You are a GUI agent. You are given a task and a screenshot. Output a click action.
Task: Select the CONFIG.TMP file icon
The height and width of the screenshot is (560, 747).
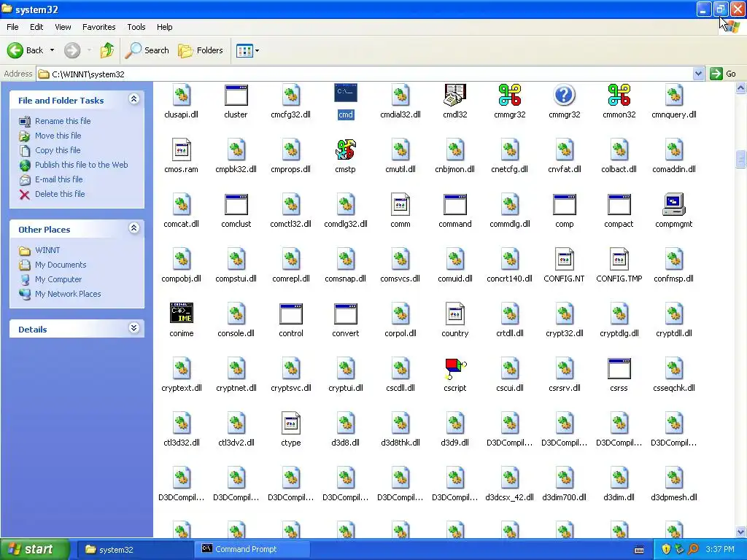pyautogui.click(x=619, y=259)
